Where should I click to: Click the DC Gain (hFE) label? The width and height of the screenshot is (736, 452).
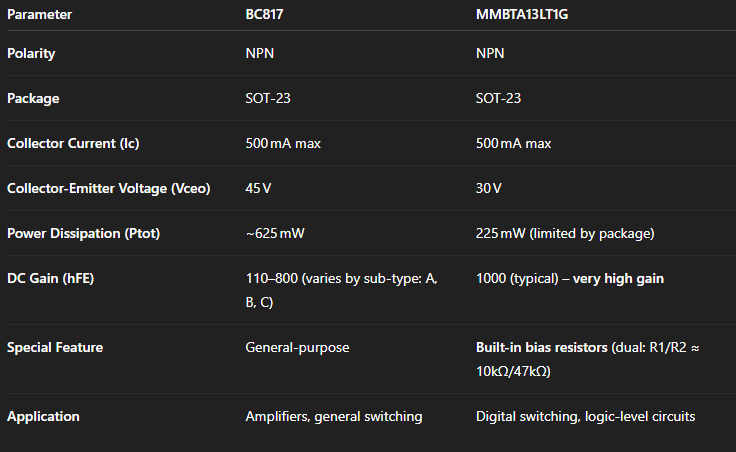[51, 278]
